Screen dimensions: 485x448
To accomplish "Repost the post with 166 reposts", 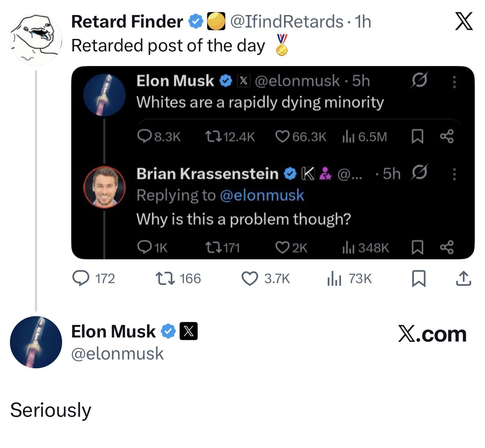I will click(x=165, y=278).
